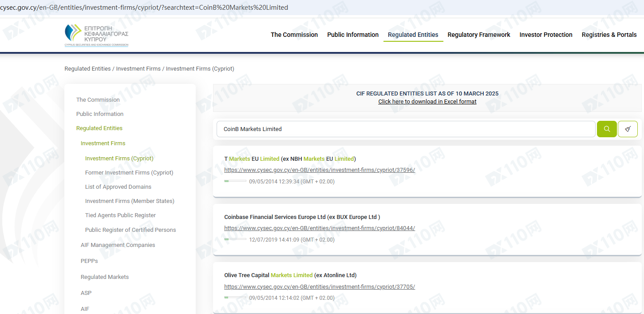
Task: Open List of Approved Domains
Action: pos(118,187)
